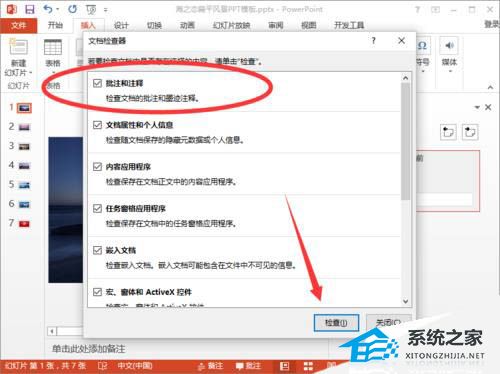Open the 媒体 dropdown arrow
This screenshot has height=374, width=500.
(x=450, y=71)
